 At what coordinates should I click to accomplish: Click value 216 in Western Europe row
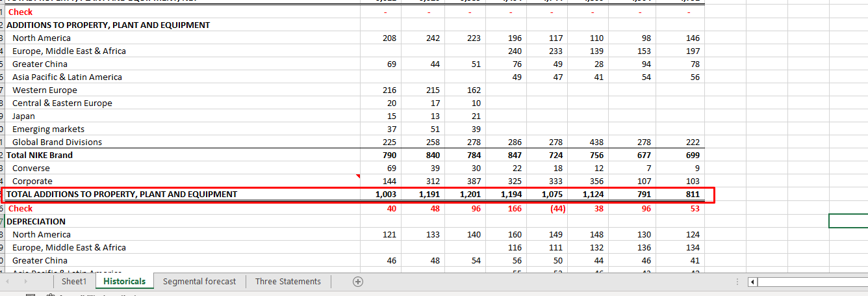pos(389,90)
